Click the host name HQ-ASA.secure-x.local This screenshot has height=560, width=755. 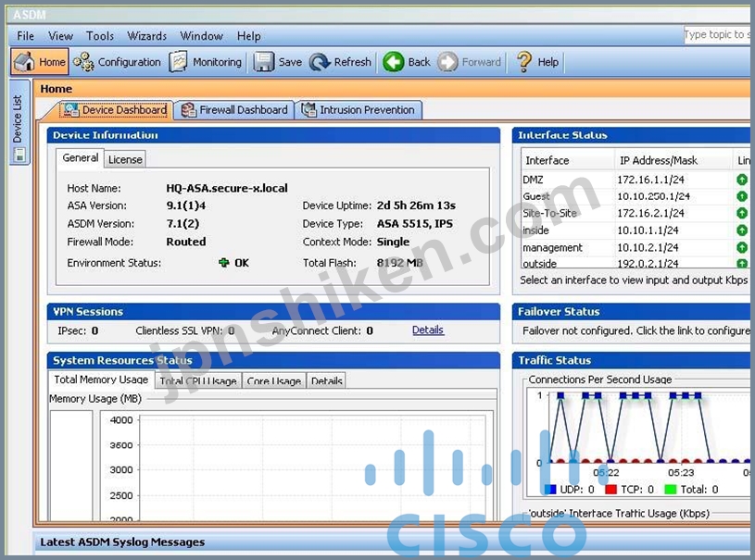pyautogui.click(x=227, y=188)
